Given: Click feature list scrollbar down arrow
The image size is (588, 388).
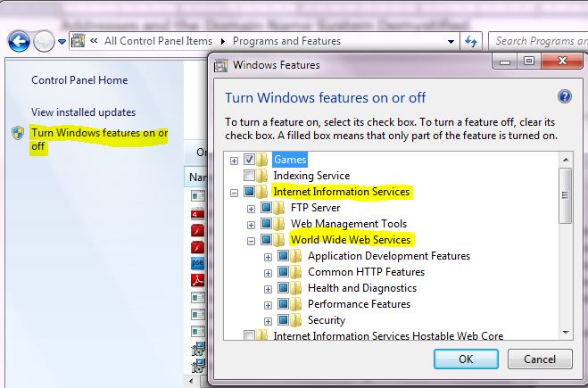Looking at the screenshot, I should click(566, 332).
